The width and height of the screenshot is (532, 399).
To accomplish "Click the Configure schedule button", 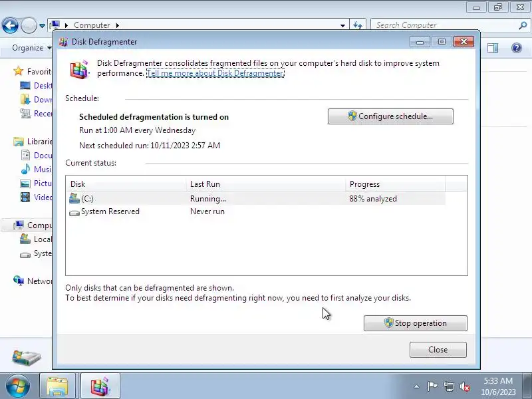I will [390, 116].
